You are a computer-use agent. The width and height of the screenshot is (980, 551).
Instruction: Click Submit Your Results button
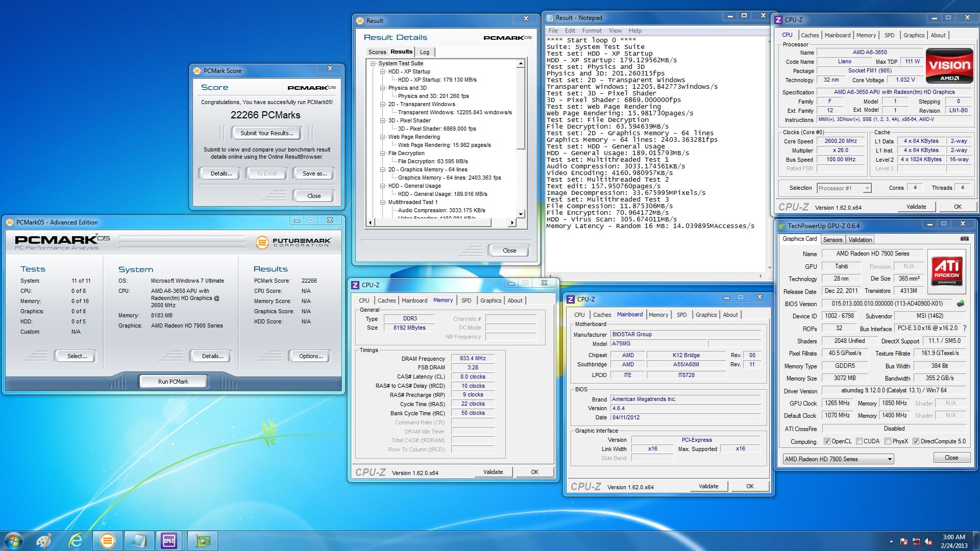click(266, 133)
